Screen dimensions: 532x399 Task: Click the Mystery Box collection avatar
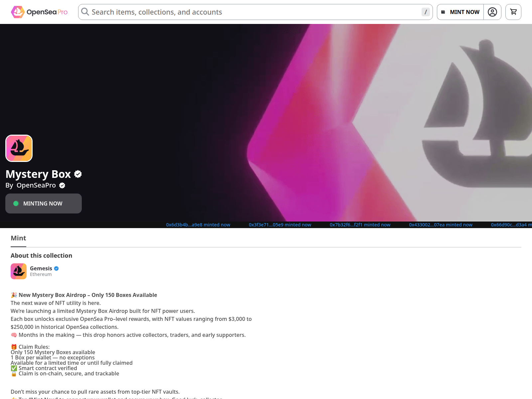[x=19, y=148]
